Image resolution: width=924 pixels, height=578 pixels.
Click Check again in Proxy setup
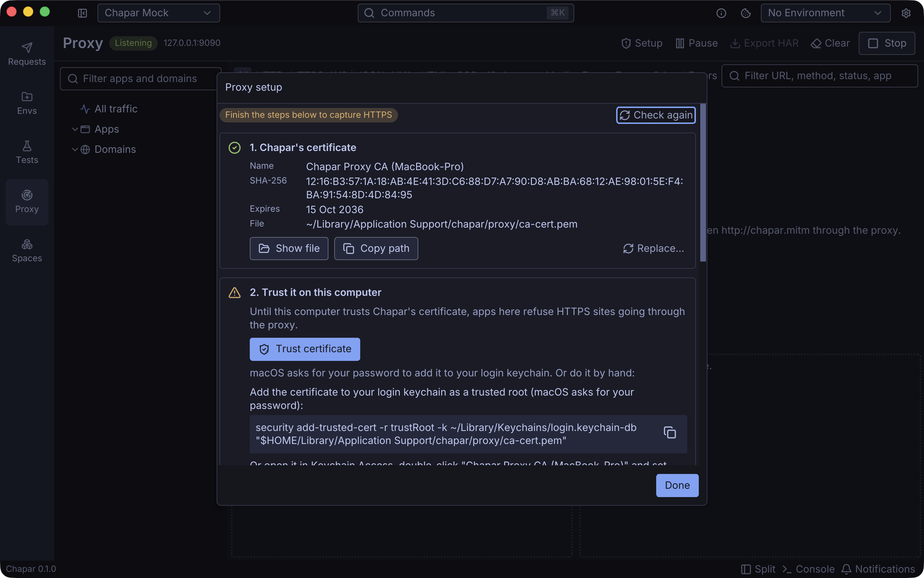(655, 115)
